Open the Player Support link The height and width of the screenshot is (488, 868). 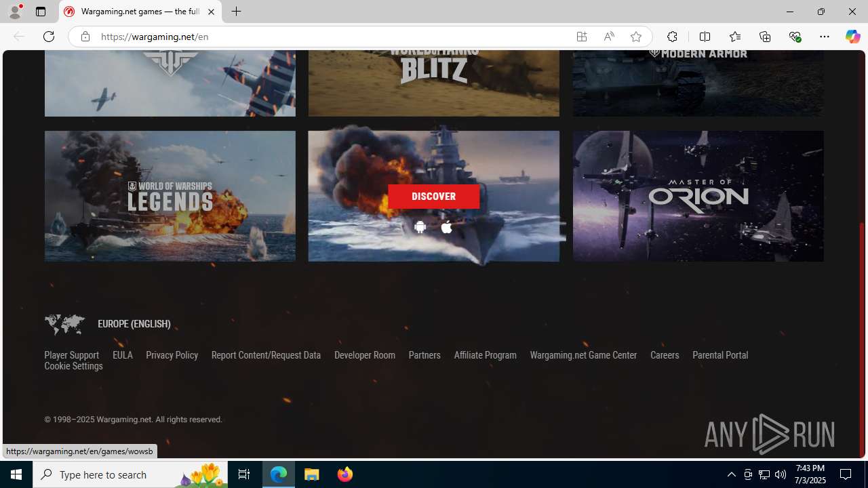tap(71, 355)
